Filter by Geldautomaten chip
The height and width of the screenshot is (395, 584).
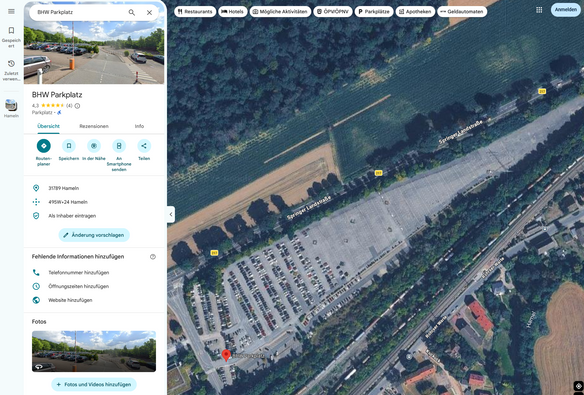tap(462, 12)
